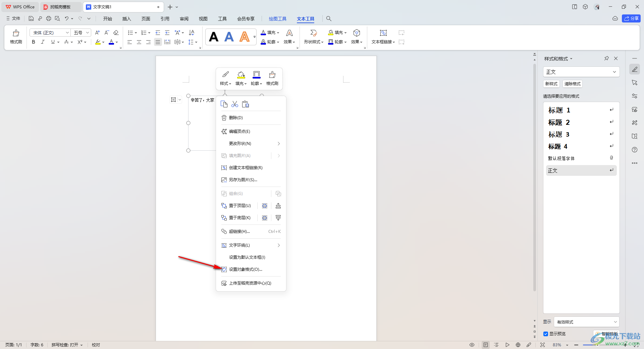Open the text fill (填充) dropdown
The width and height of the screenshot is (644, 349).
tap(270, 33)
